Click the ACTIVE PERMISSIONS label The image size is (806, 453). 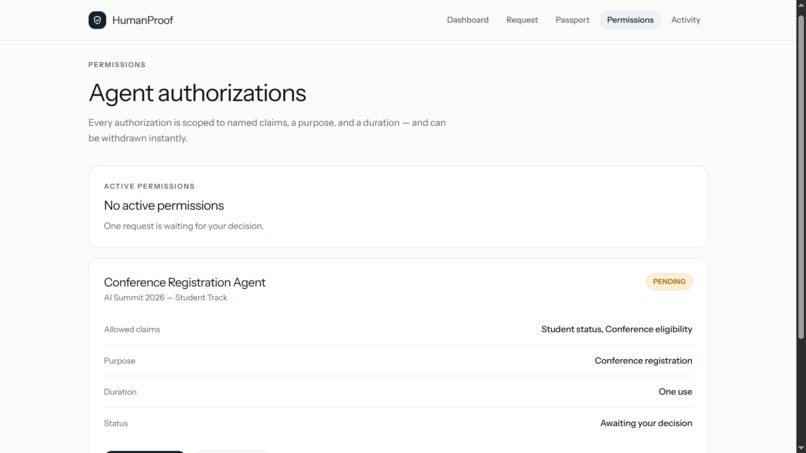click(x=149, y=186)
